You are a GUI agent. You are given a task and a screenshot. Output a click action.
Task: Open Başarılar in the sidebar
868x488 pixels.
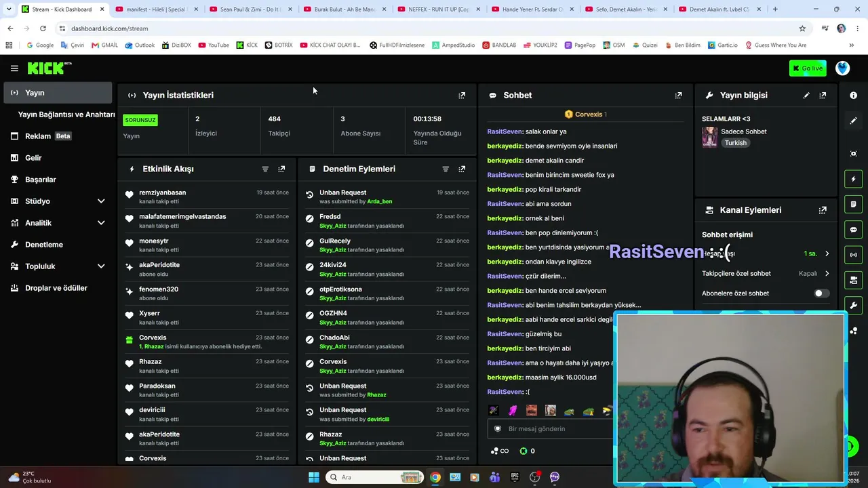coord(58,180)
